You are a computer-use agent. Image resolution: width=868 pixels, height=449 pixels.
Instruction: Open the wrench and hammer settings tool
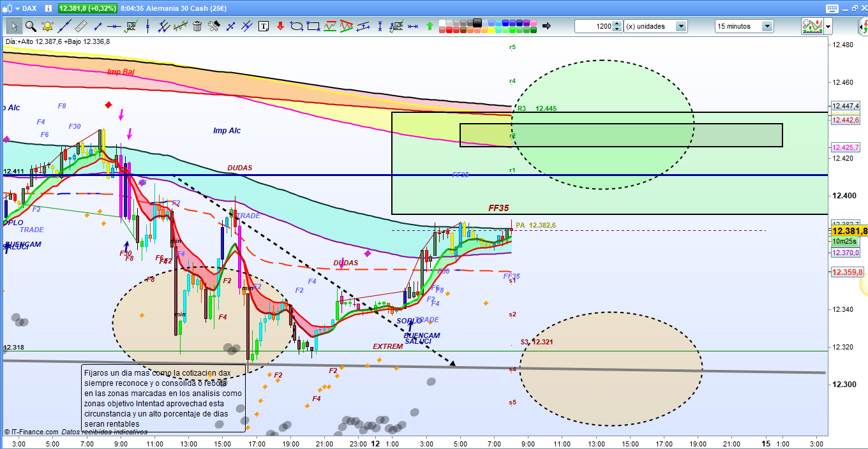click(x=214, y=26)
